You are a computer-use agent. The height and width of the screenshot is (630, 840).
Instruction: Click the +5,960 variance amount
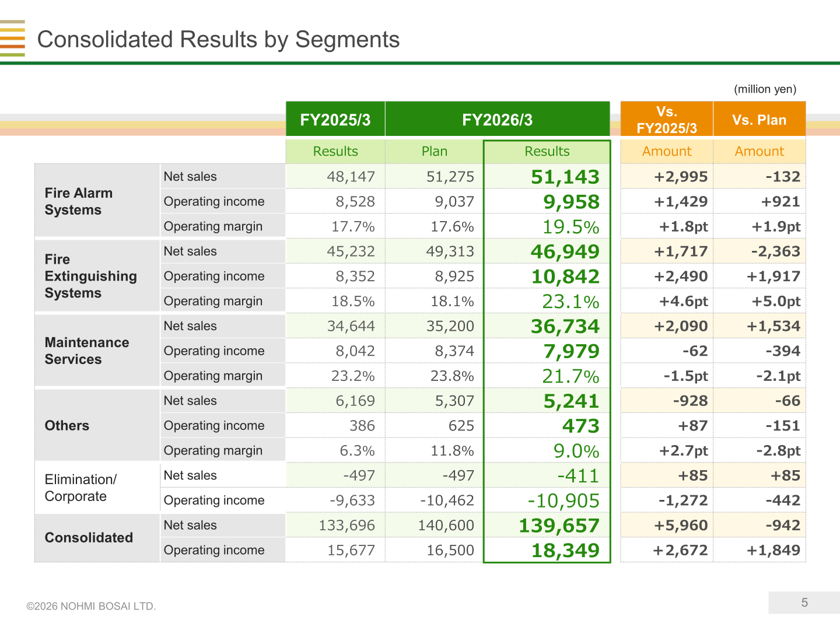[x=681, y=525]
